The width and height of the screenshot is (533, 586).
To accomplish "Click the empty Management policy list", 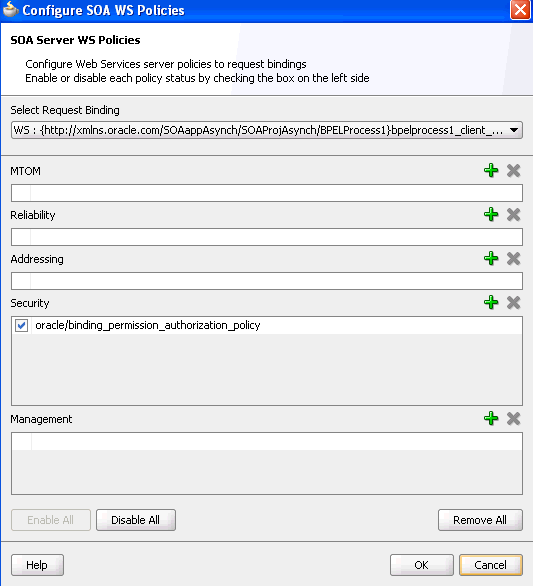I will click(x=266, y=463).
